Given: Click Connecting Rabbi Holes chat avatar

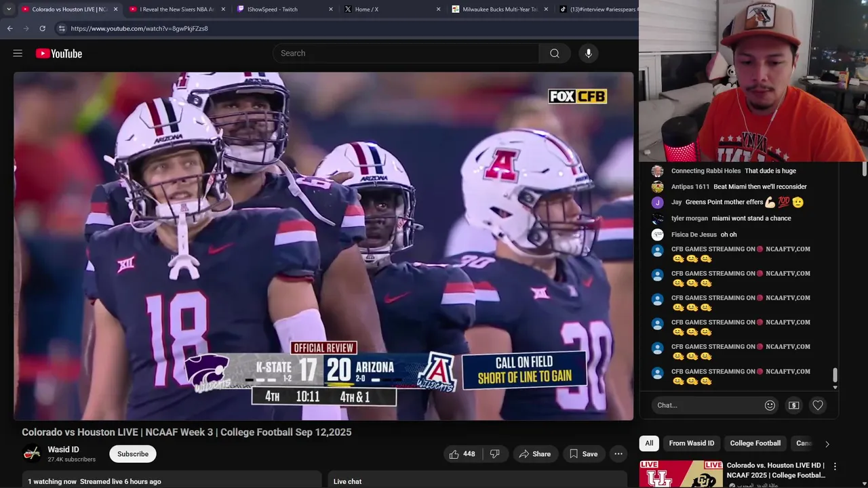Looking at the screenshot, I should [657, 171].
